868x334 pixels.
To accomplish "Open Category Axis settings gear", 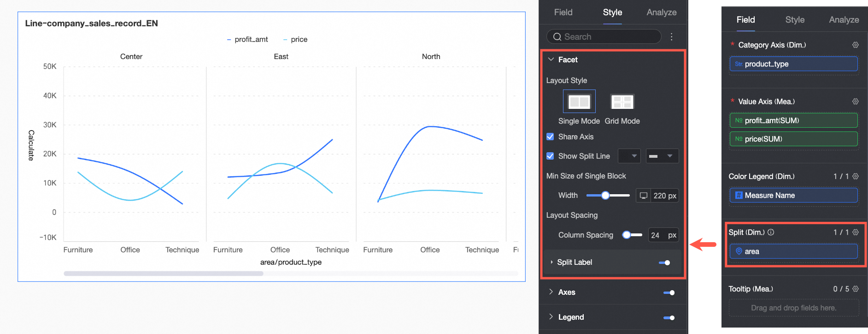I will coord(856,45).
